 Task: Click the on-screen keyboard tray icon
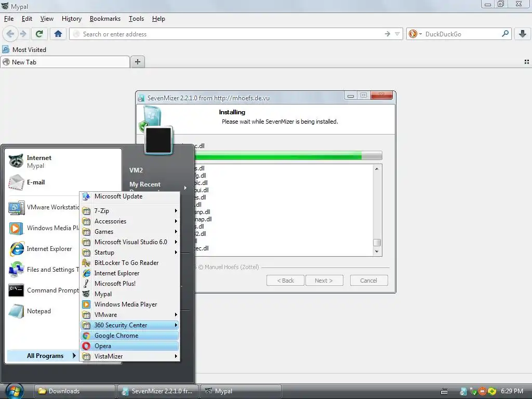(x=444, y=391)
